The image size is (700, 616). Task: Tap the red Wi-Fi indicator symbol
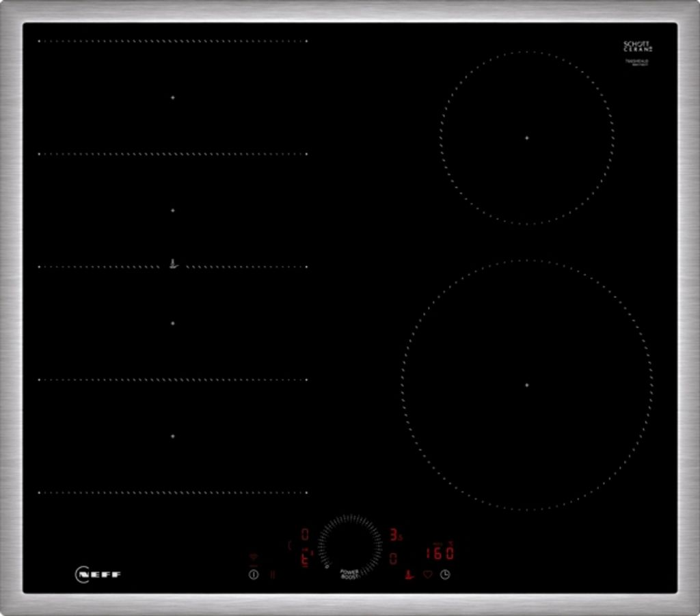pyautogui.click(x=254, y=557)
